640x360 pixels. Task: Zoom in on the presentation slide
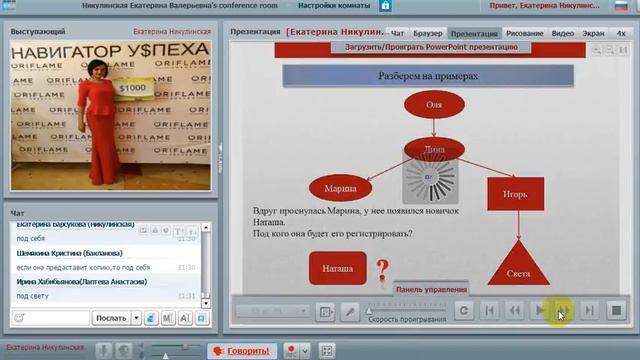coord(597,51)
